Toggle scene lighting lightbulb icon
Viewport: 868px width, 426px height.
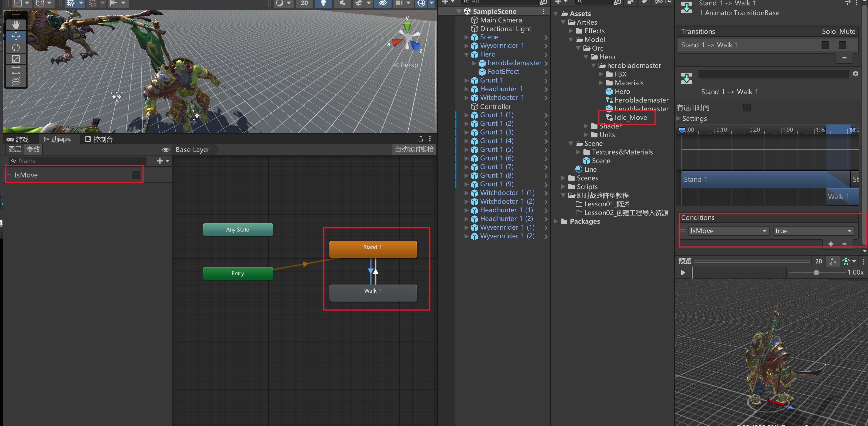coord(323,3)
